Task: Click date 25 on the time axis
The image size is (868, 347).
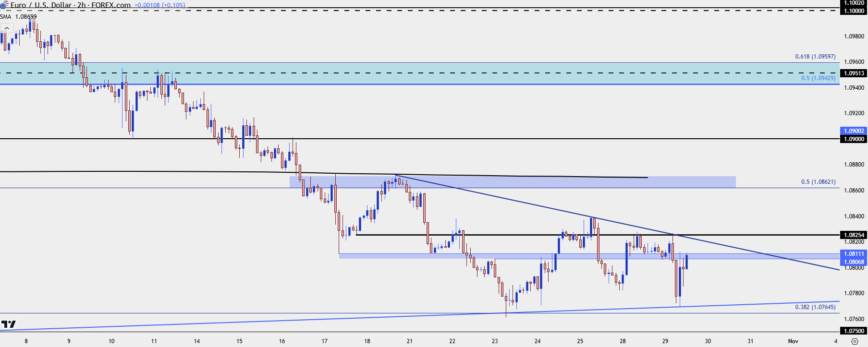Action: 580,341
